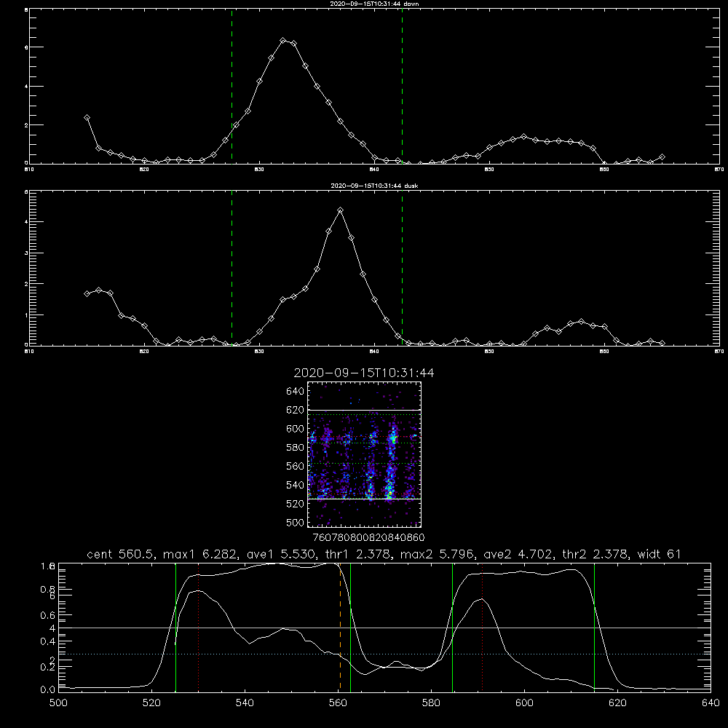The image size is (728, 728).
Task: Click the first diamond marker of the dusk curve
Action: tap(87, 294)
